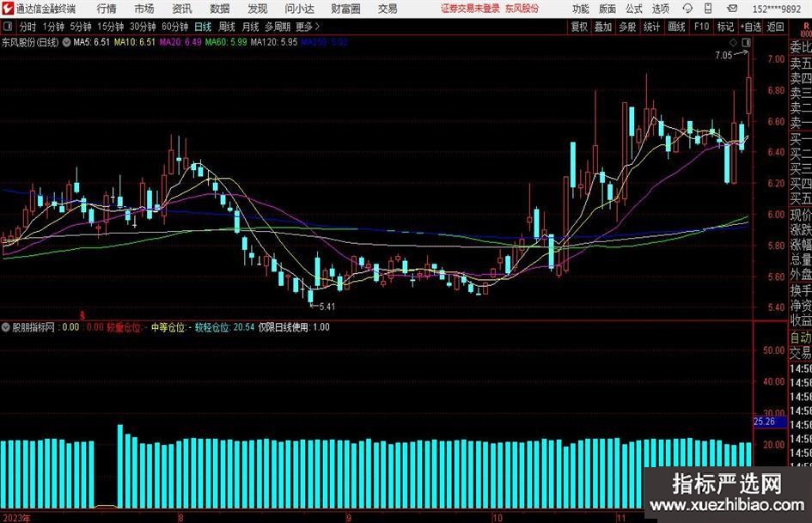Open the 选项 menu

pos(660,9)
